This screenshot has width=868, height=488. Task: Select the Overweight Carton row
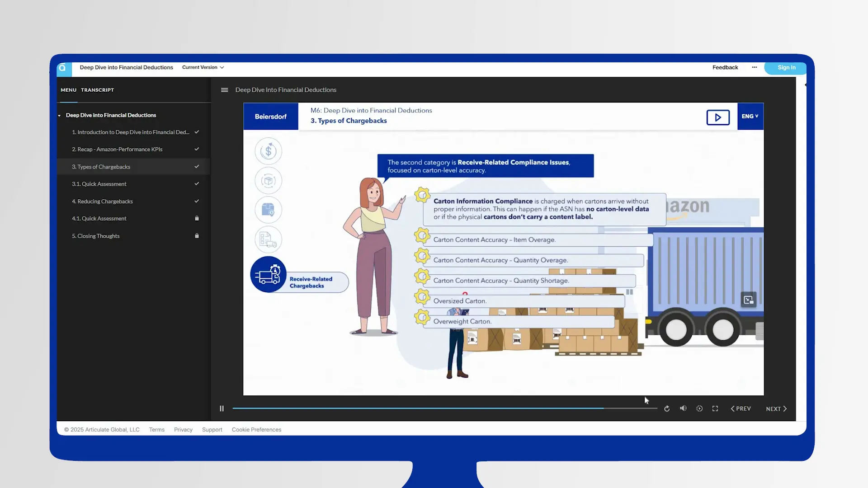pos(519,321)
